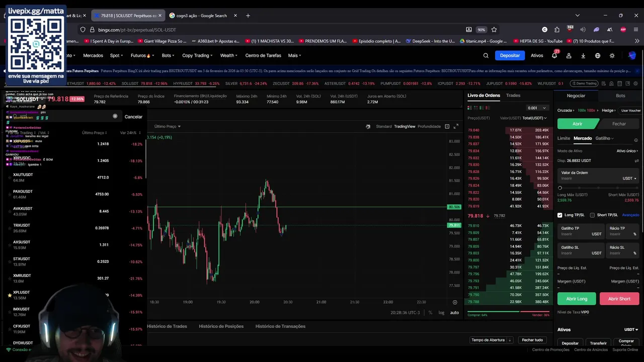644x362 pixels.
Task: Clear the pair search field with X icon
Action: [115, 116]
